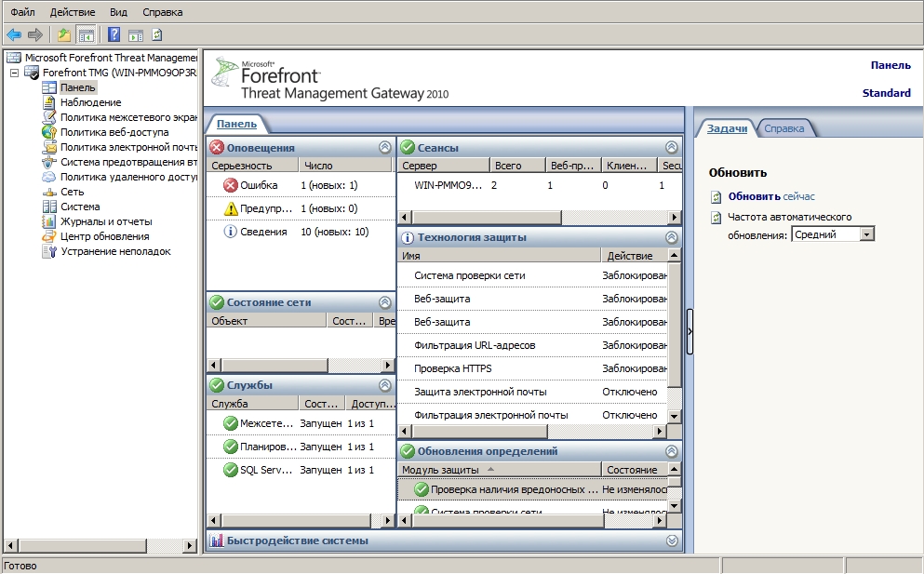Click the show/hide action pane toolbar icon
This screenshot has height=574, width=924.
click(x=136, y=35)
